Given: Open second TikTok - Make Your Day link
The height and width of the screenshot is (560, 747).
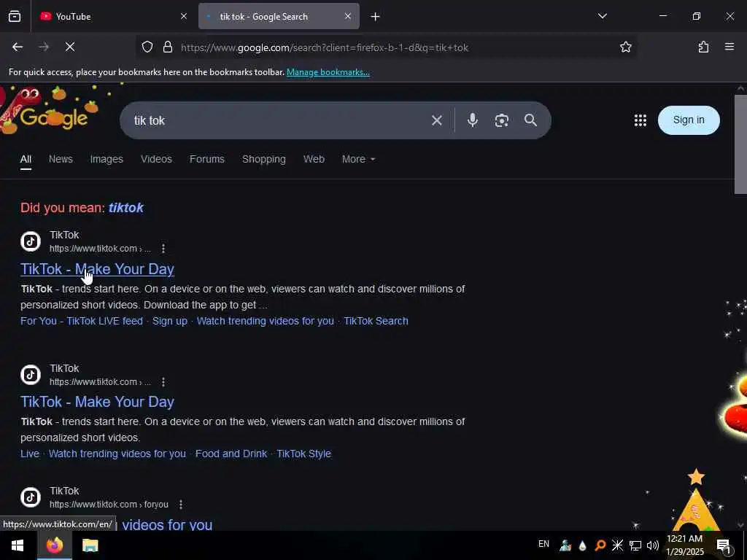Looking at the screenshot, I should [x=97, y=402].
